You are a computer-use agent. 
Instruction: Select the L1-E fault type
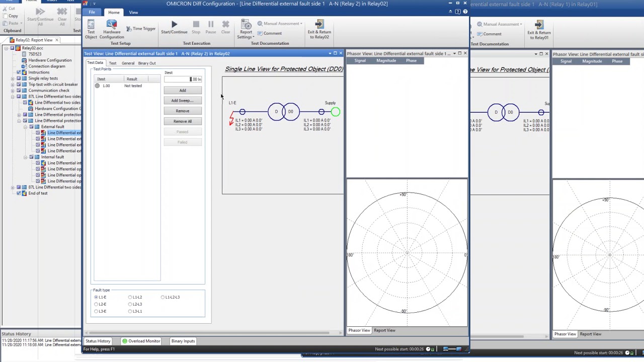(100, 297)
